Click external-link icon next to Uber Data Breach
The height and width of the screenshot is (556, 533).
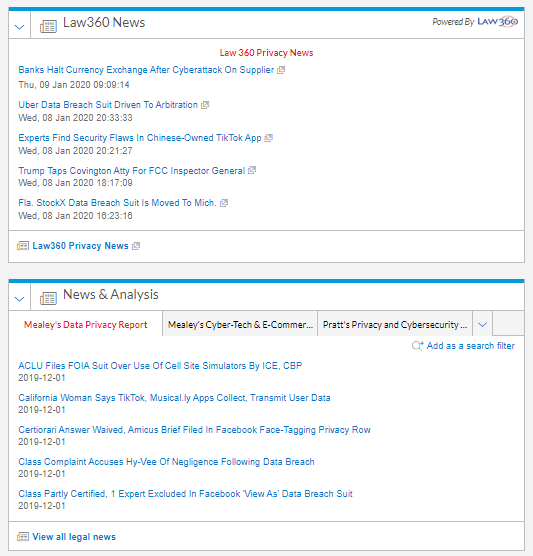205,105
